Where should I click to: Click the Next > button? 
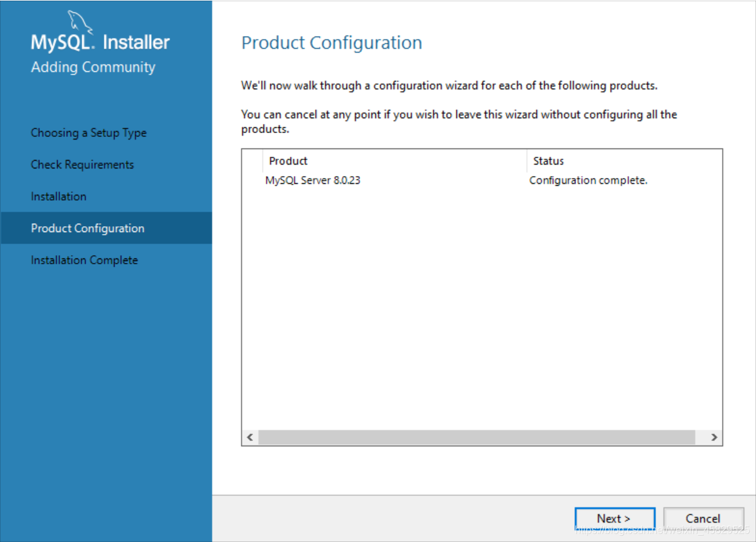point(615,518)
